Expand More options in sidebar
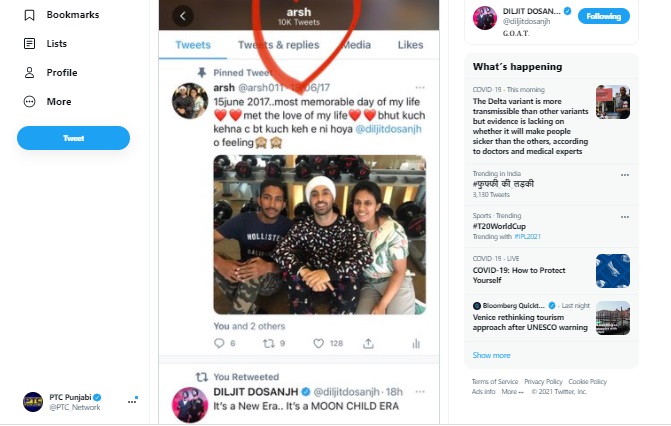This screenshot has width=671, height=426. click(x=58, y=102)
